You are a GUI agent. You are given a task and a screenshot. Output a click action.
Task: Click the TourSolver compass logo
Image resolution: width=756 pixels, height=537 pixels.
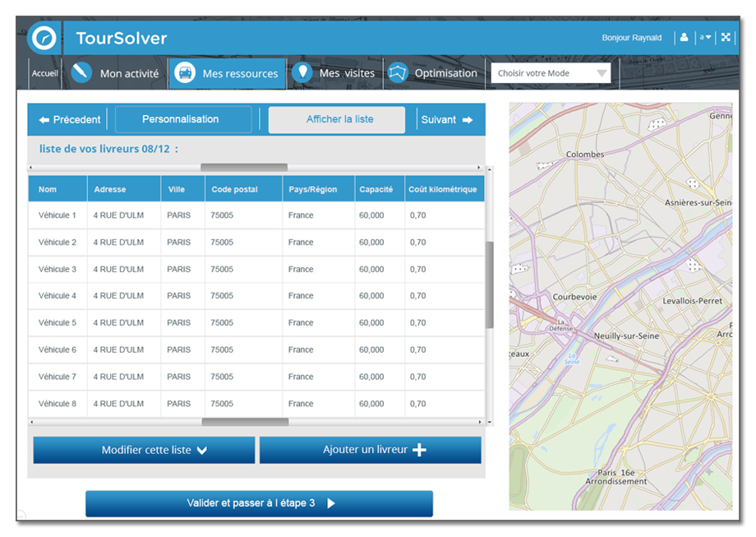pos(43,38)
